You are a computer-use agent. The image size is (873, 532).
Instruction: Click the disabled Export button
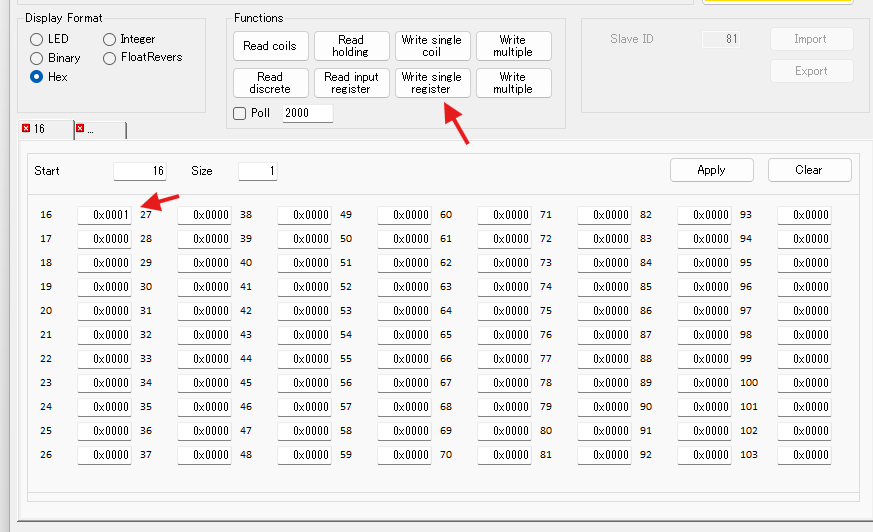[812, 71]
